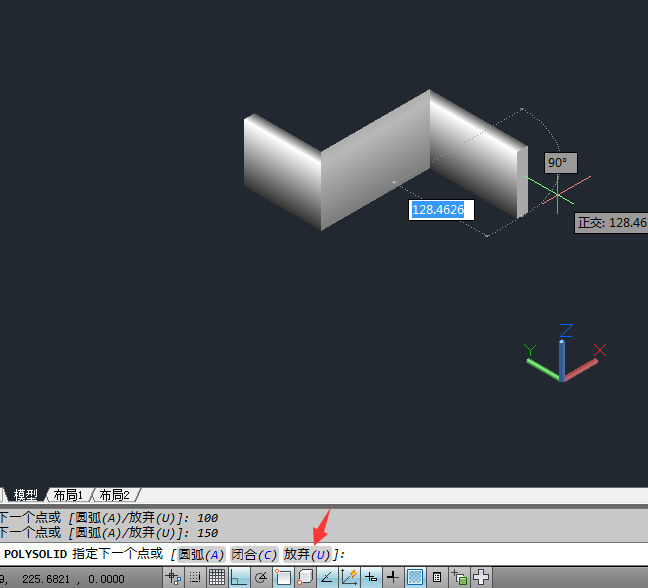Toggle Snap Mode in the status bar
Image resolution: width=648 pixels, height=588 pixels.
195,577
